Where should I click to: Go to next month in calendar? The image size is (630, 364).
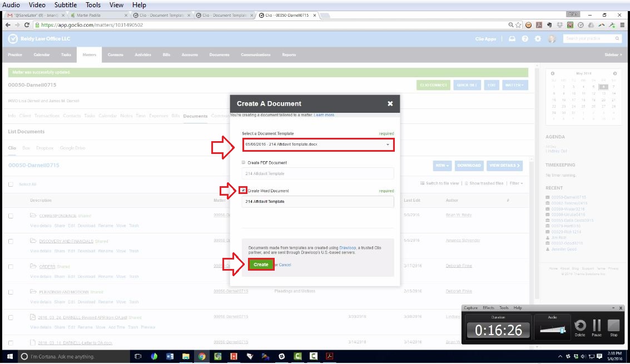[x=615, y=73]
